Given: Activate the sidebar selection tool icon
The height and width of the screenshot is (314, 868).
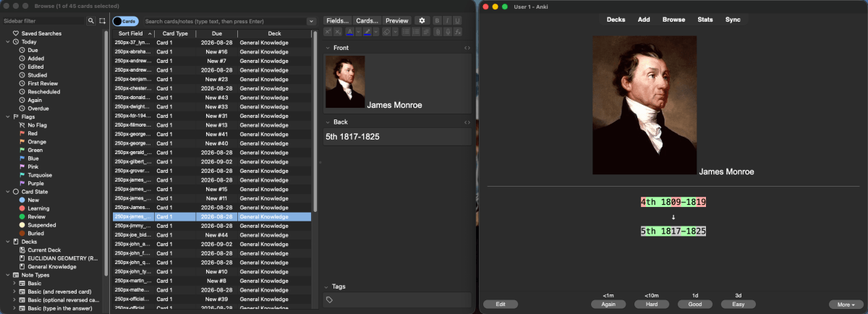Looking at the screenshot, I should [x=102, y=21].
